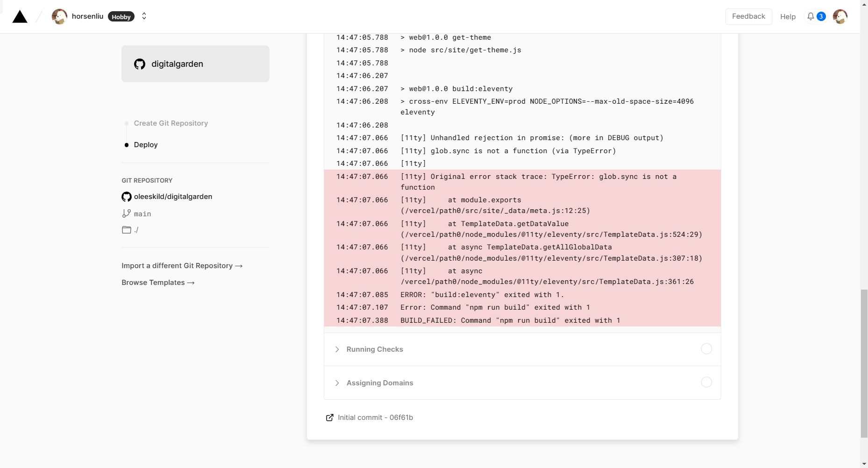Click timestamp 14:47:07.388

(362, 320)
